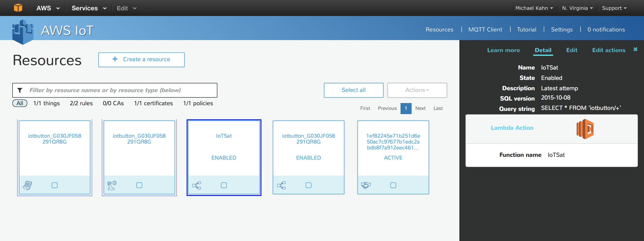The image size is (644, 241).
Task: Click the policy scroll icon on first card
Action: 28,185
